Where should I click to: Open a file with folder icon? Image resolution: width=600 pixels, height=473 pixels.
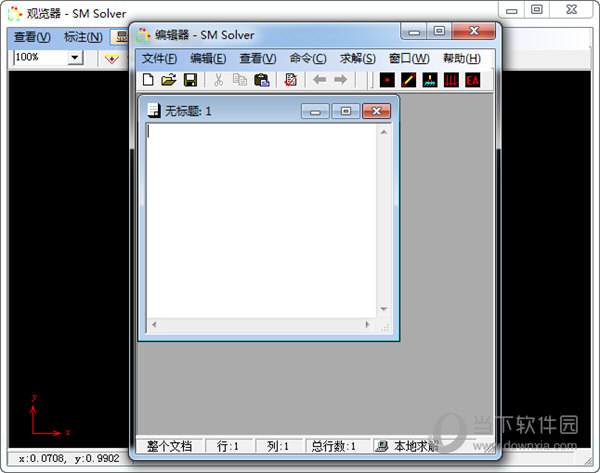169,80
